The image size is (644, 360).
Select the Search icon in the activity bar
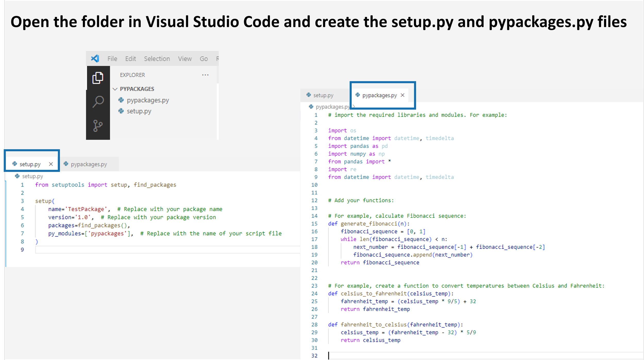click(97, 102)
